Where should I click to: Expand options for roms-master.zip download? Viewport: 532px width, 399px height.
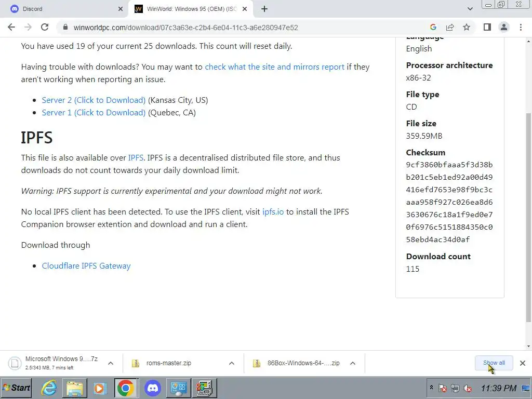[232, 363]
